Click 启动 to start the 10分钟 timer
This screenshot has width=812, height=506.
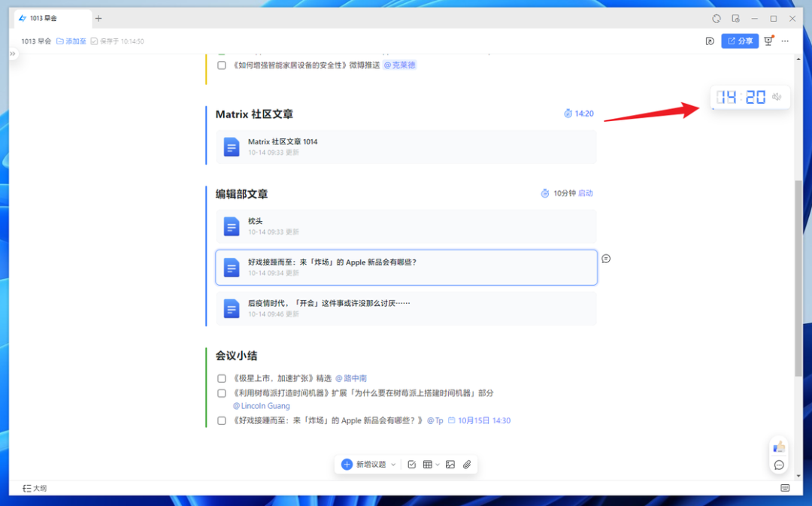click(586, 193)
